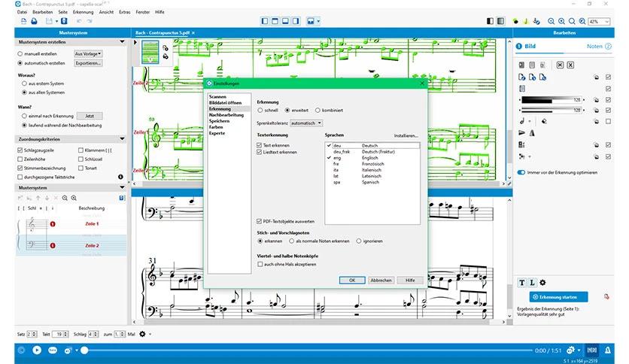Select Nachbearbeitung in the settings list
Viewport: 629px width, 364px height.
[226, 115]
